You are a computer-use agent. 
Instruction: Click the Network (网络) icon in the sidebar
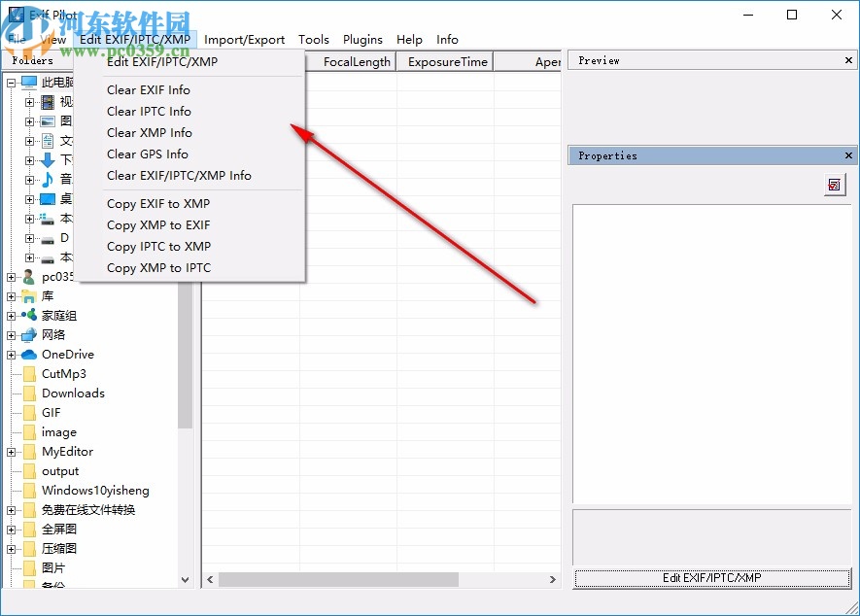click(x=30, y=334)
